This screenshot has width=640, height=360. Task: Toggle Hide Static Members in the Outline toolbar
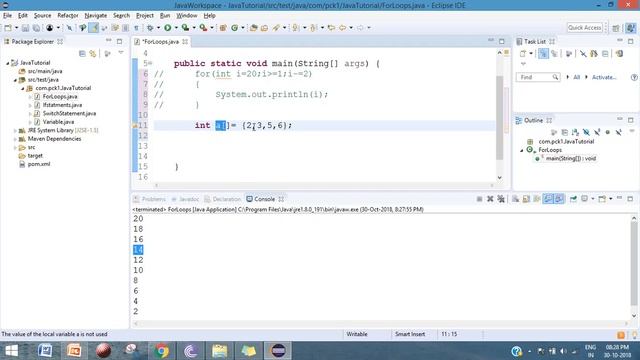click(597, 132)
